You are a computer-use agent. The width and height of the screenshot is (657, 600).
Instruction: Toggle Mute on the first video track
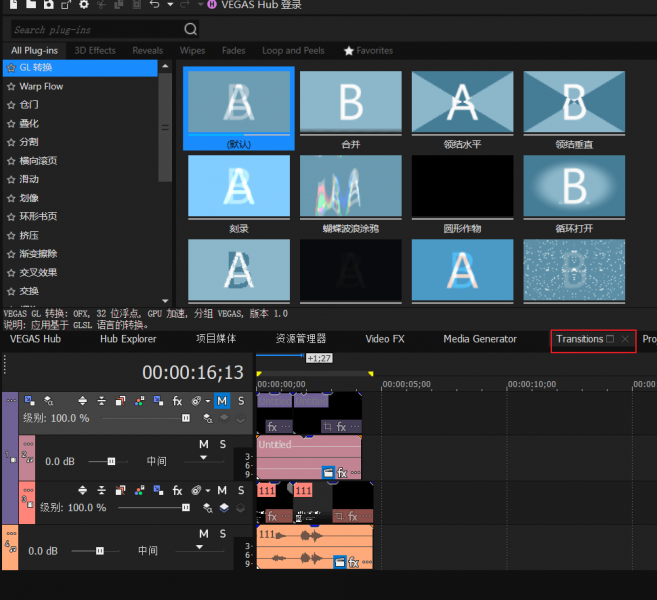pos(222,401)
